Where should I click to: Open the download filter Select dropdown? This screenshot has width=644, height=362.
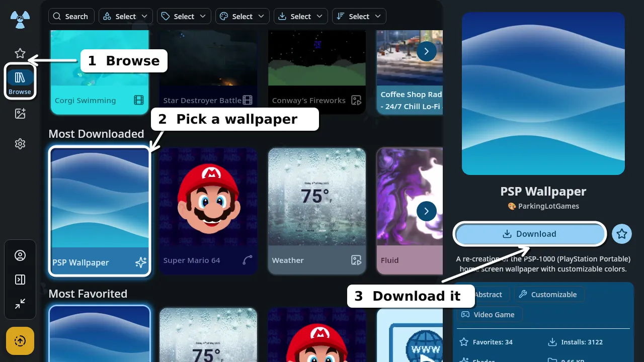click(x=301, y=17)
